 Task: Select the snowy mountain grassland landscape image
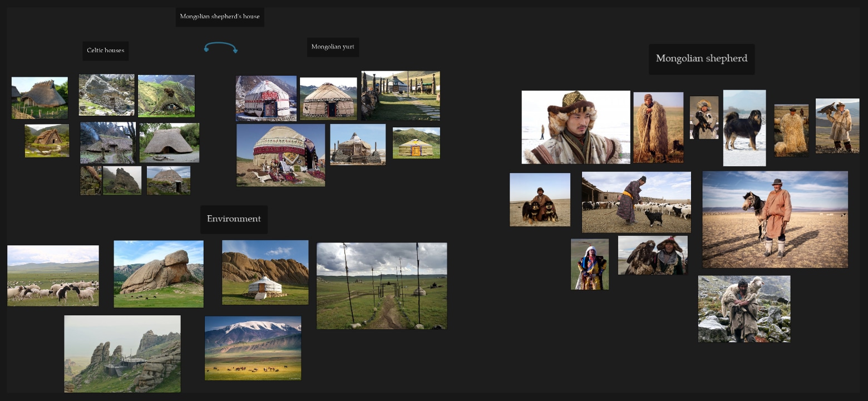[x=253, y=348]
